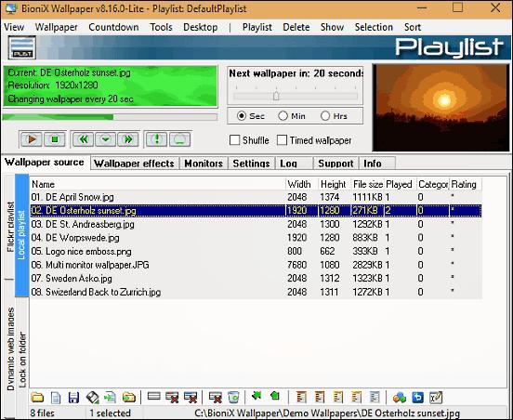Click the blue floppy disk save playlist icon
The width and height of the screenshot is (513, 420).
click(x=73, y=398)
